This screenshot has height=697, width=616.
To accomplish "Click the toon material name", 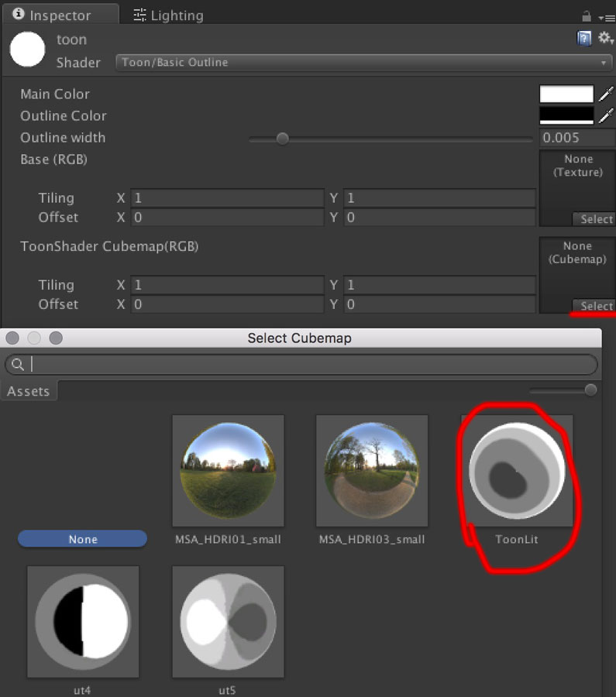I will tap(71, 39).
